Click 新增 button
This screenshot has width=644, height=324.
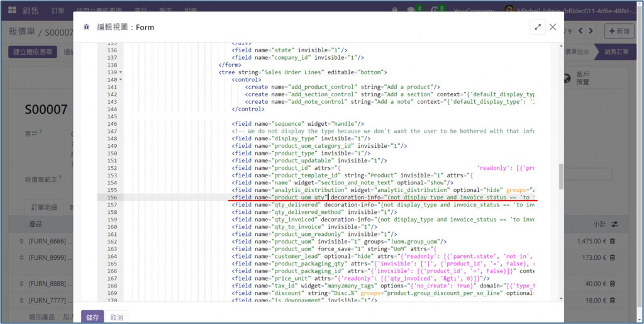[619, 31]
